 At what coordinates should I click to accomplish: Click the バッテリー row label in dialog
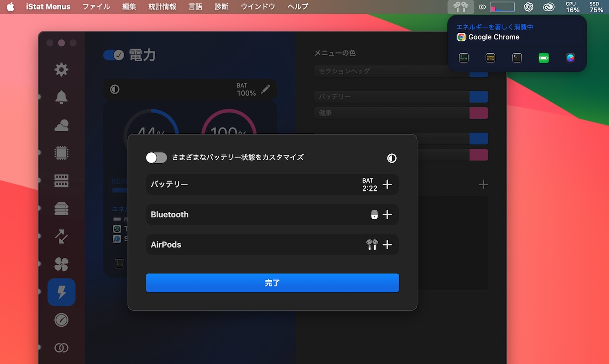(169, 184)
